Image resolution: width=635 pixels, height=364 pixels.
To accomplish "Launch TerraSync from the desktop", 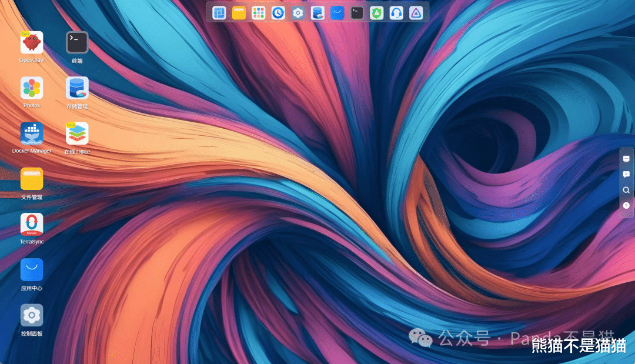I will [32, 224].
